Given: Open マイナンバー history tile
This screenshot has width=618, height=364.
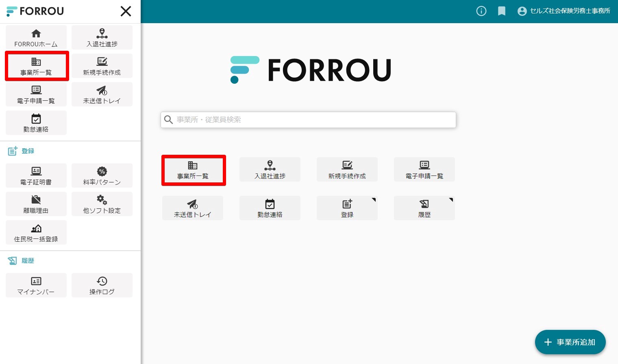Looking at the screenshot, I should (36, 285).
